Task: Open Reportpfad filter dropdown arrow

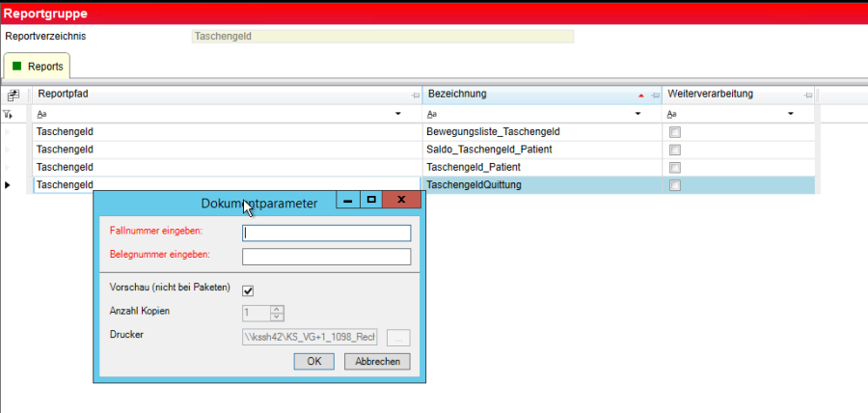Action: [x=397, y=114]
